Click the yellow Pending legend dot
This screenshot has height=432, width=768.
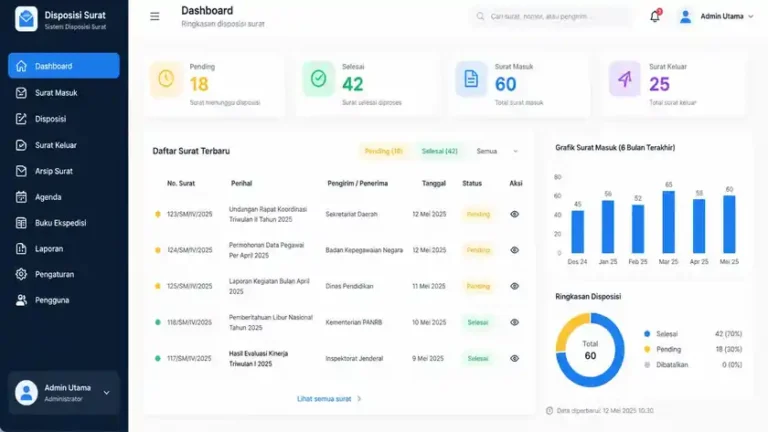click(647, 349)
